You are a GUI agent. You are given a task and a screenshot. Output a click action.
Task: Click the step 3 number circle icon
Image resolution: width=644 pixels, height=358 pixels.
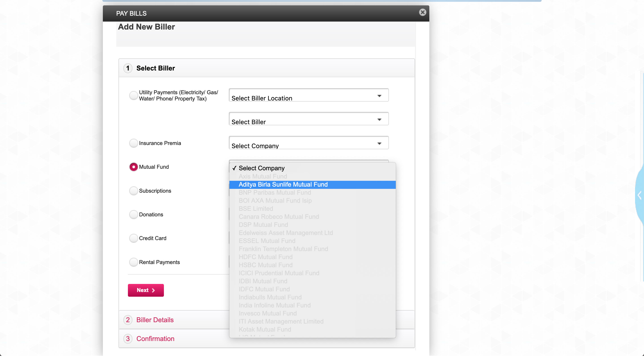(128, 339)
